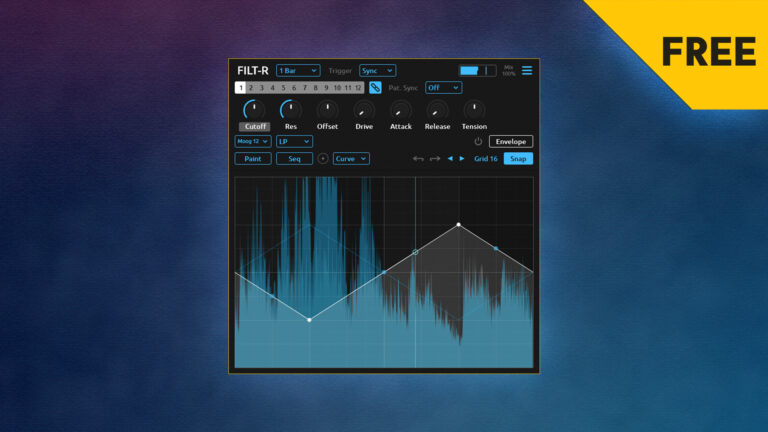Toggle Seq mode button
The height and width of the screenshot is (432, 768).
tap(294, 159)
